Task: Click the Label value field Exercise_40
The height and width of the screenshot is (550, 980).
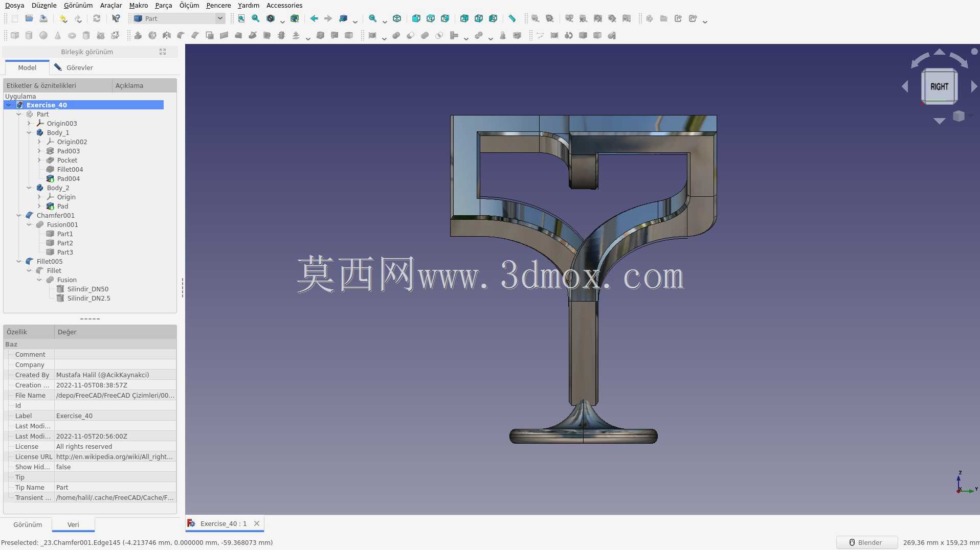Action: [x=115, y=416]
